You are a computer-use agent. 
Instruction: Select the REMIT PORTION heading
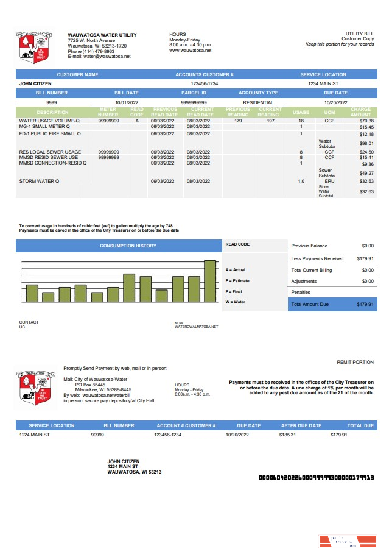pos(355,363)
